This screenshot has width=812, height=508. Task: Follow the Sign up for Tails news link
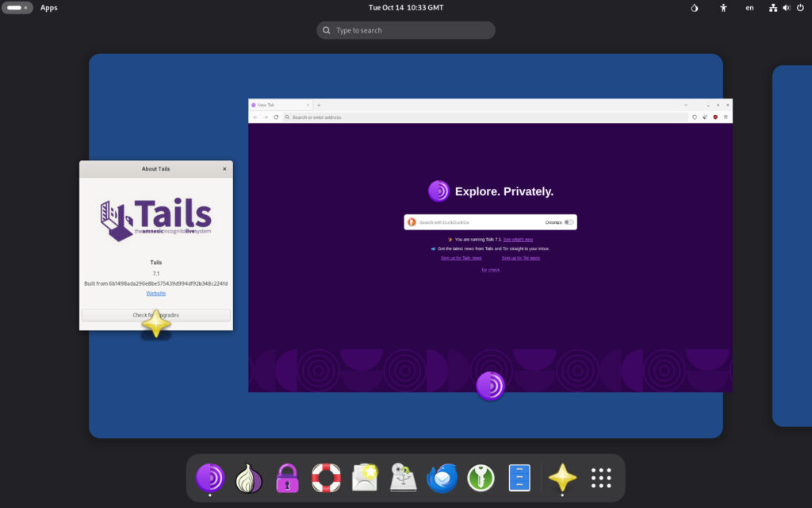(x=462, y=257)
